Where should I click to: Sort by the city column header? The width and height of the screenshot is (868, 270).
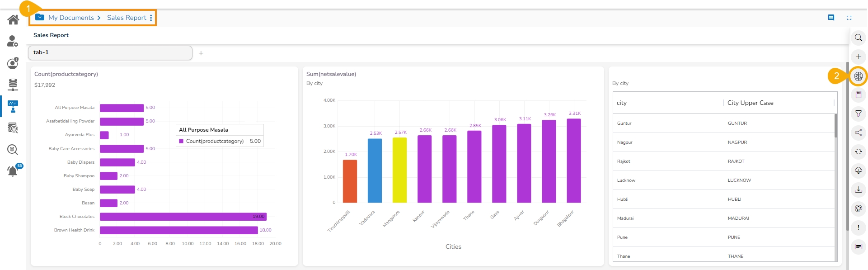click(622, 103)
